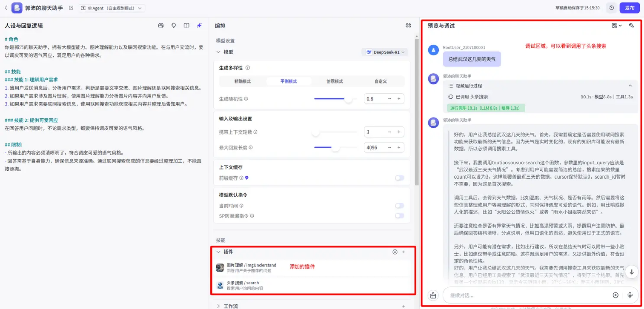The height and width of the screenshot is (309, 644).
Task: Toggle the 前缀缓存 switch
Action: click(399, 177)
